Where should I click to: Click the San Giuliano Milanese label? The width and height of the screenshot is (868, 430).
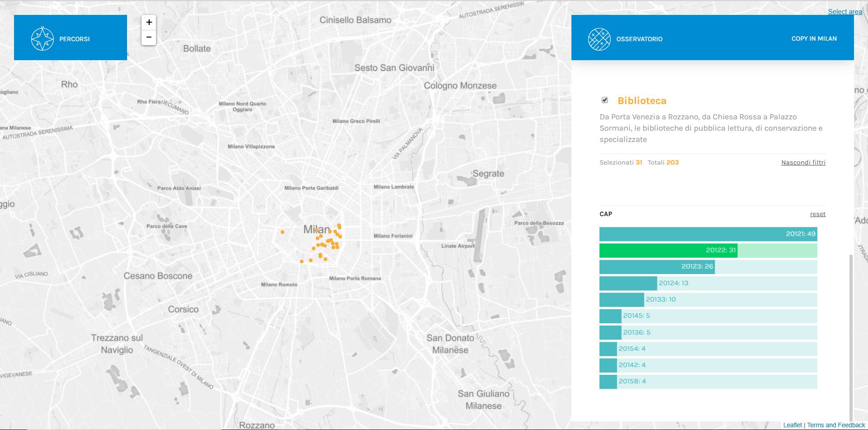[483, 400]
